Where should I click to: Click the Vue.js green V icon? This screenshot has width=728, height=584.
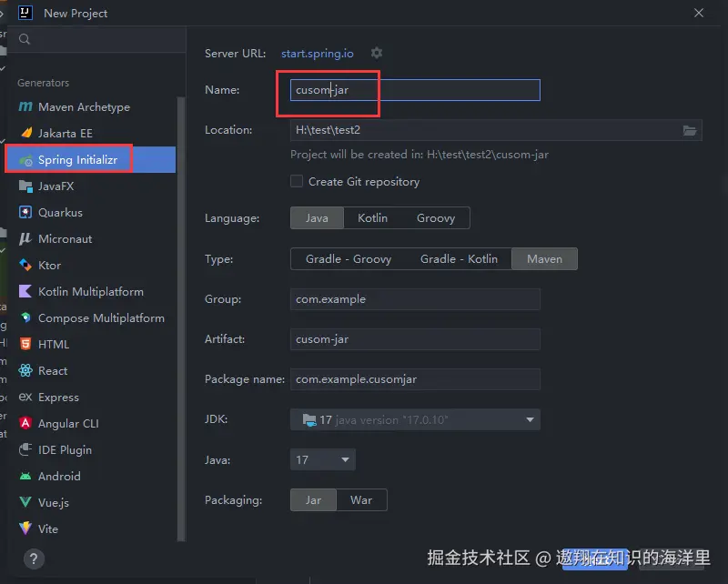click(25, 502)
